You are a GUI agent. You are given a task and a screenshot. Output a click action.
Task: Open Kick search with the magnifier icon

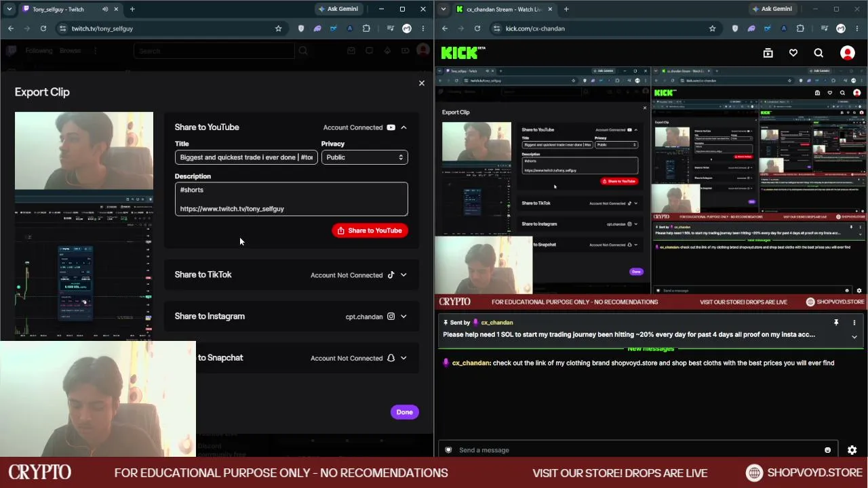(x=818, y=53)
